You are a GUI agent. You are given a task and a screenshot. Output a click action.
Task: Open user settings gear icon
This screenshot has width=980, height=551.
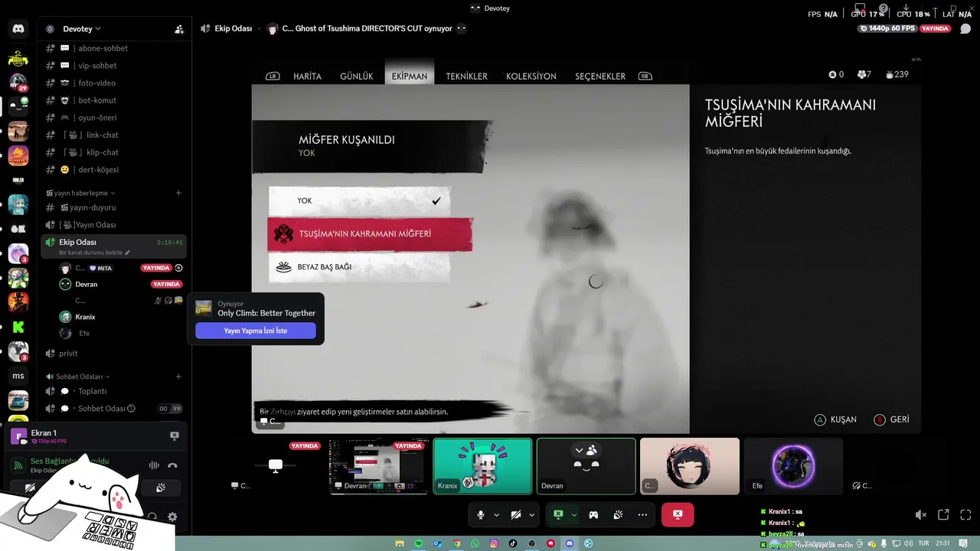[x=172, y=517]
